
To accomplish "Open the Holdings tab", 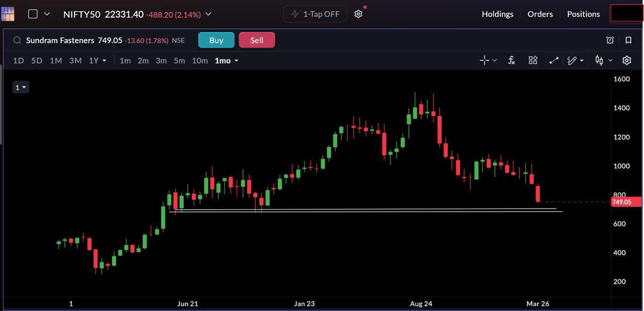I will point(497,14).
